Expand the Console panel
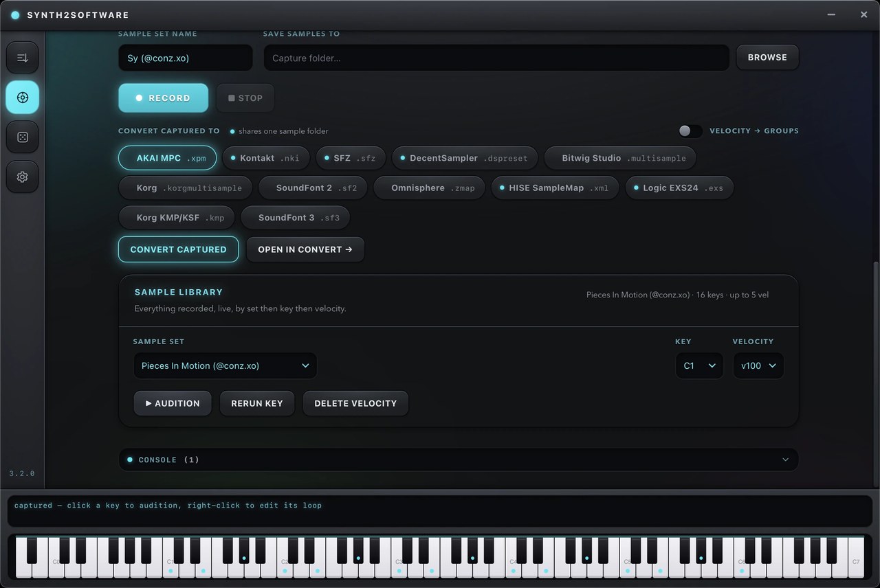880x588 pixels. [459, 460]
